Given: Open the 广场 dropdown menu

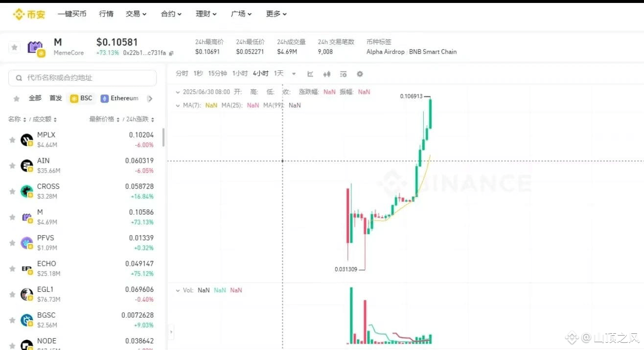Looking at the screenshot, I should click(x=241, y=14).
